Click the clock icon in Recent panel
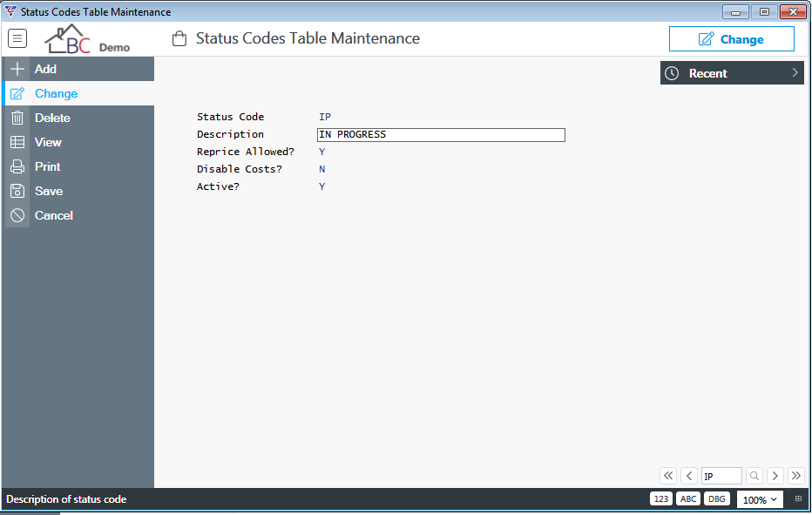The image size is (812, 515). click(x=672, y=73)
